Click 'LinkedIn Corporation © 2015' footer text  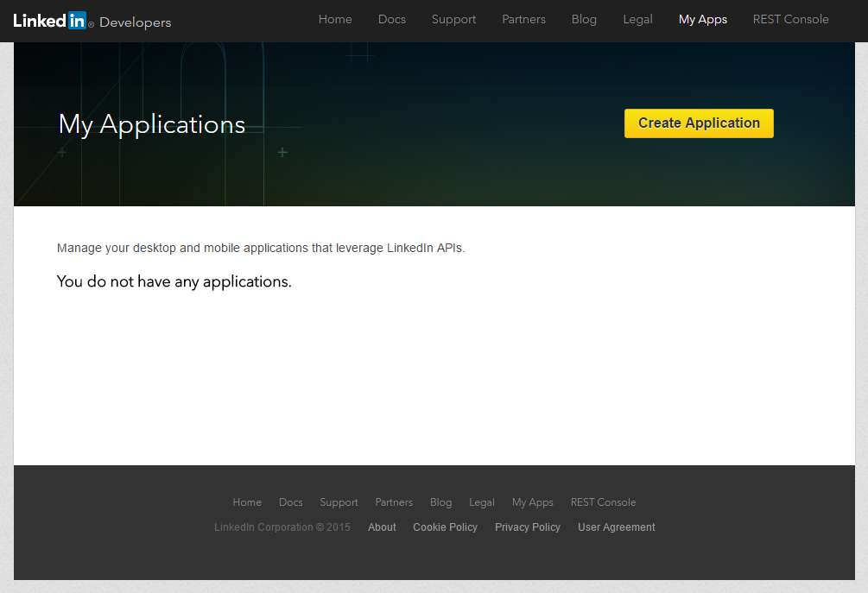[x=282, y=527]
